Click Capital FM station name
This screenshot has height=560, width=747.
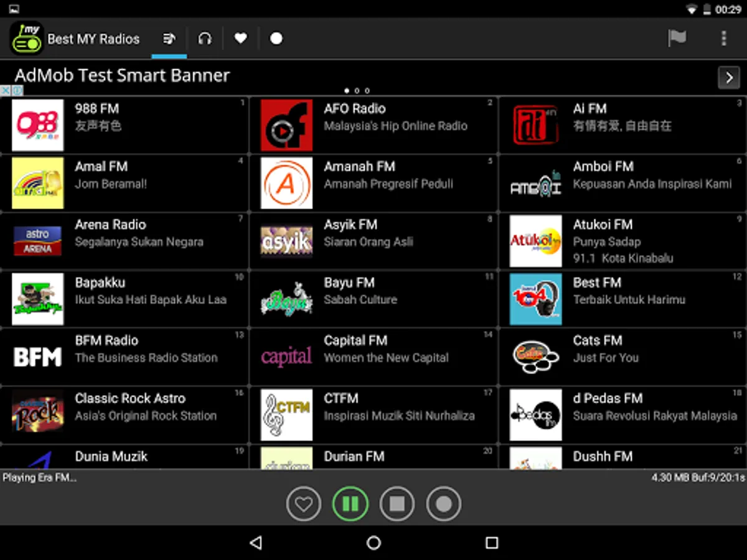[355, 340]
